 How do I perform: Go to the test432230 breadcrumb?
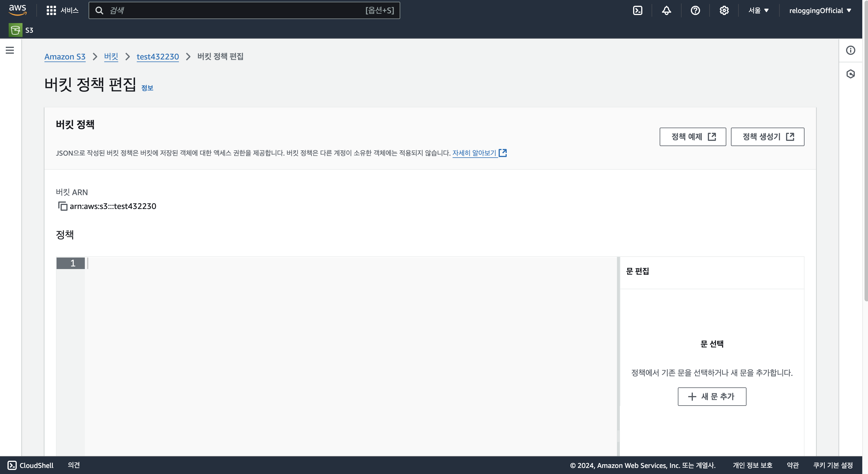[157, 57]
